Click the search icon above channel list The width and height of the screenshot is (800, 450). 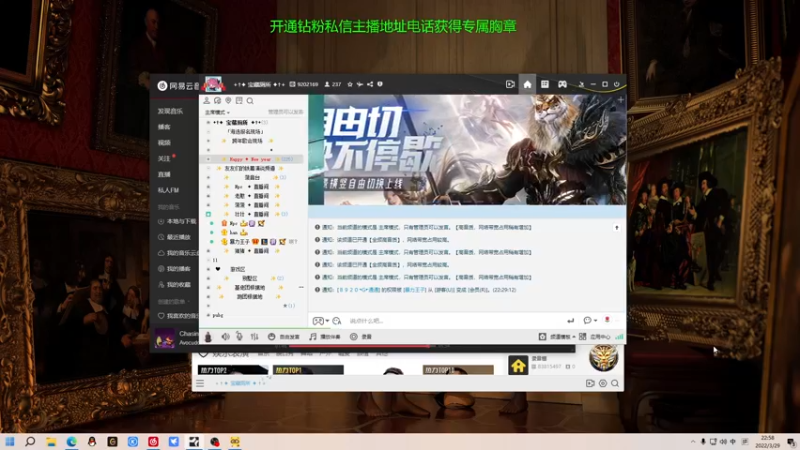click(250, 101)
